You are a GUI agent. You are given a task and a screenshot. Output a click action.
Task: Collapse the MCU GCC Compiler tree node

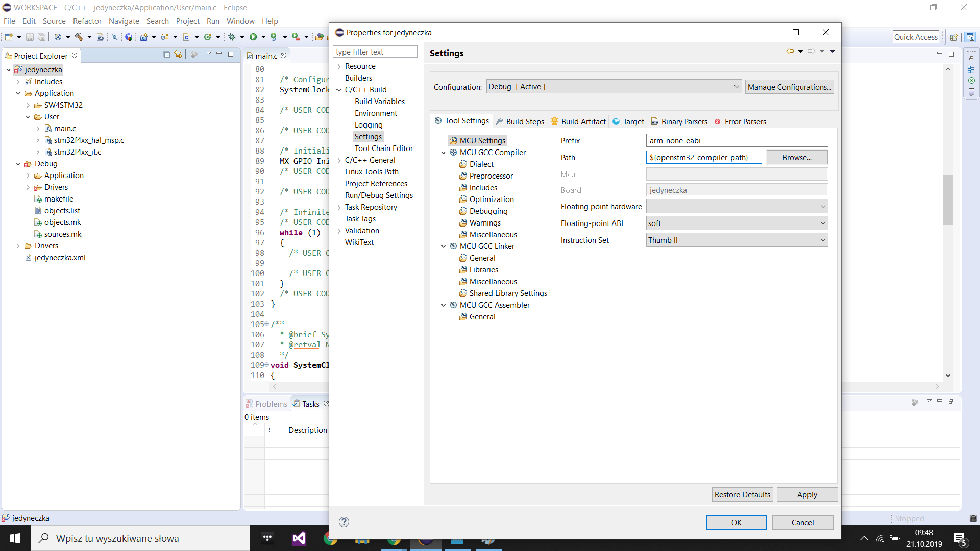tap(444, 153)
